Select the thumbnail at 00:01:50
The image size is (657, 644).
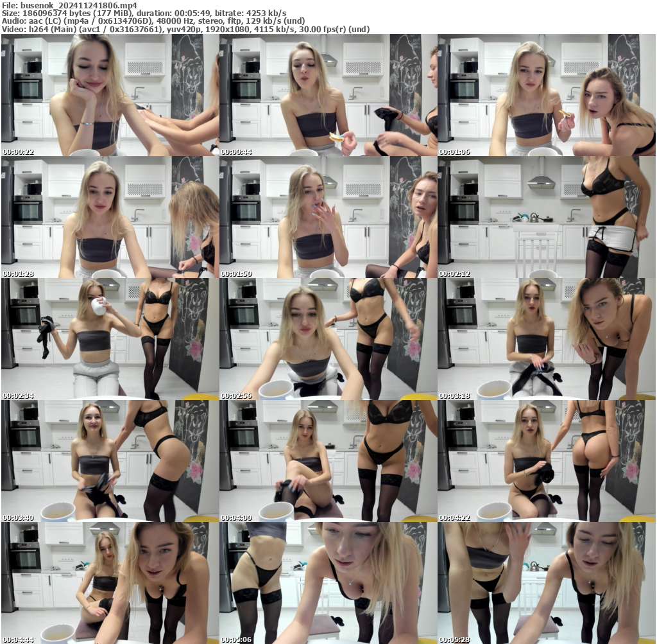(x=328, y=216)
